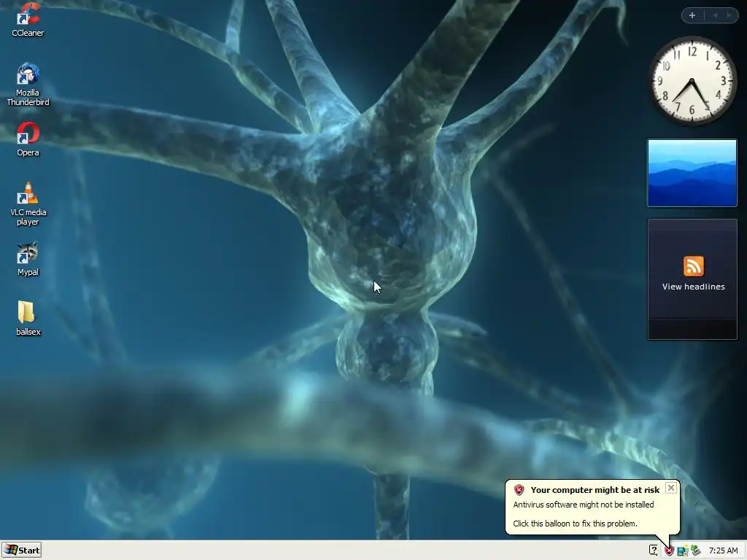
Task: Click the red shield icon in the balloon
Action: click(519, 489)
